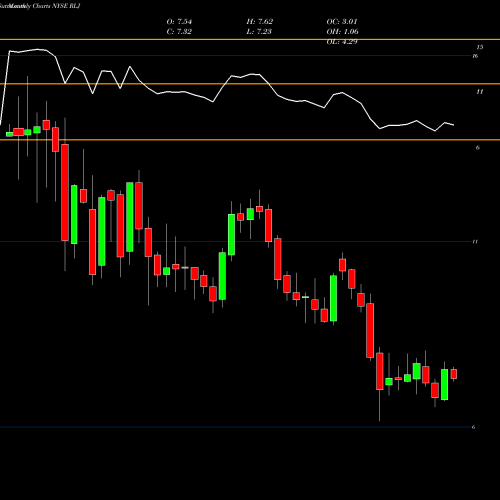
Task: Select the "OH: 1.06" reading
Action: click(x=343, y=32)
